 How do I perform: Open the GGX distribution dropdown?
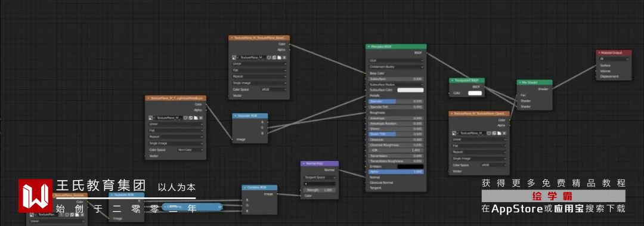(396, 60)
